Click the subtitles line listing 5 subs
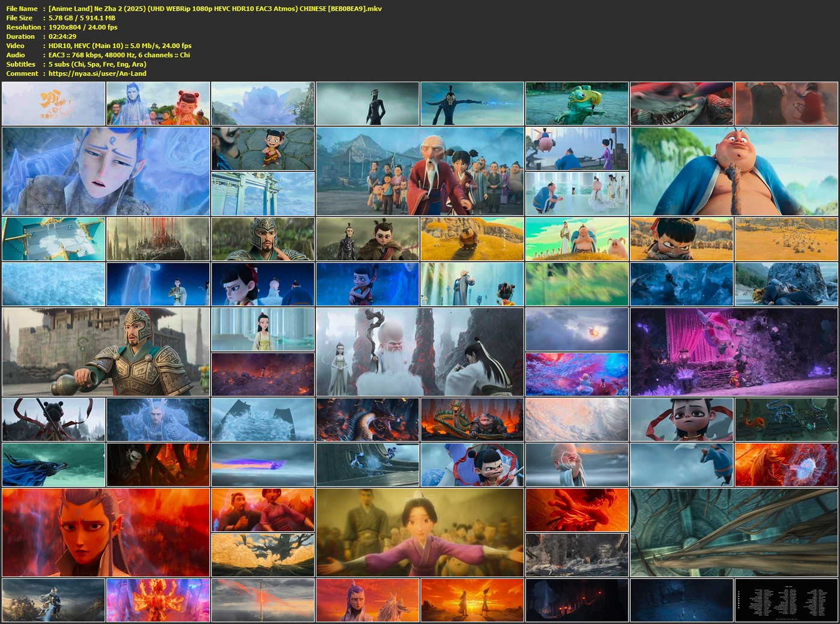The image size is (840, 624). [97, 64]
